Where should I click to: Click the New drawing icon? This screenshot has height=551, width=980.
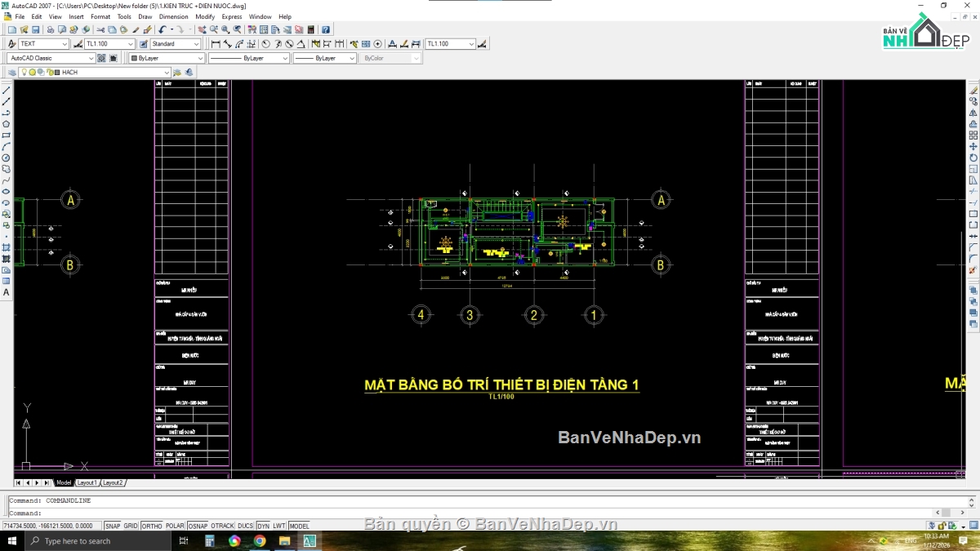[x=11, y=30]
